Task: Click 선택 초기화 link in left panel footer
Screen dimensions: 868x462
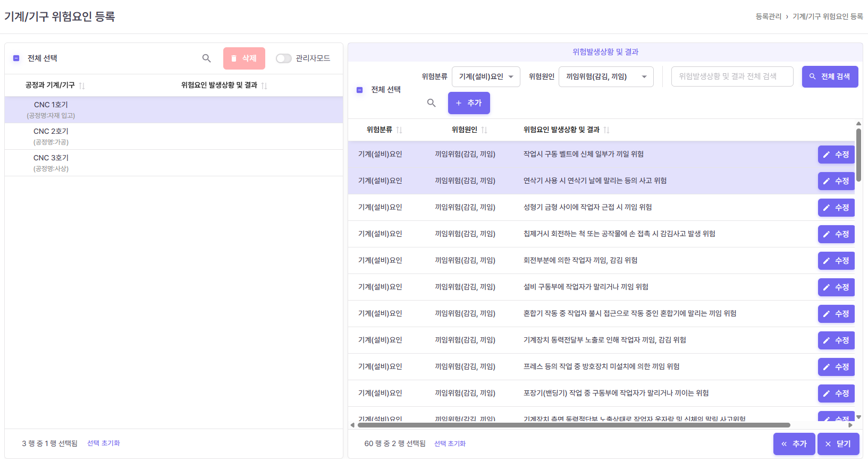Action: pyautogui.click(x=104, y=443)
